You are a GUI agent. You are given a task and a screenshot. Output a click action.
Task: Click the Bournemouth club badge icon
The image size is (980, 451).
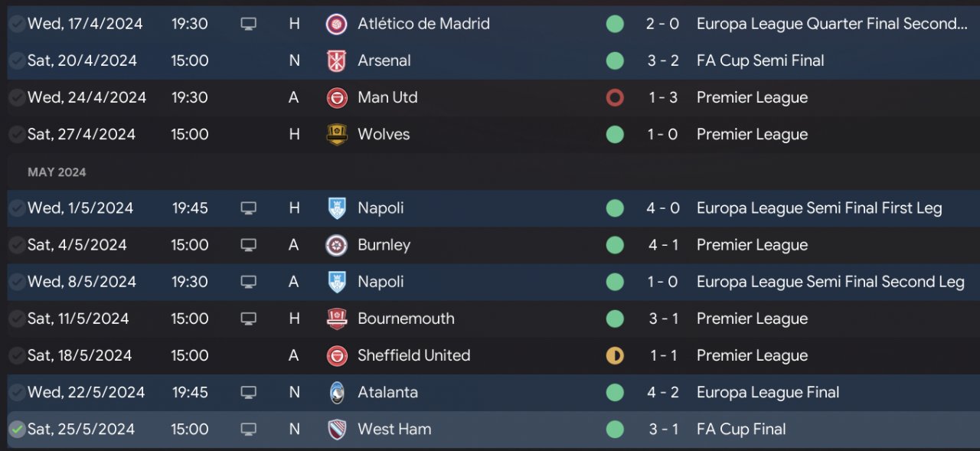(x=336, y=319)
